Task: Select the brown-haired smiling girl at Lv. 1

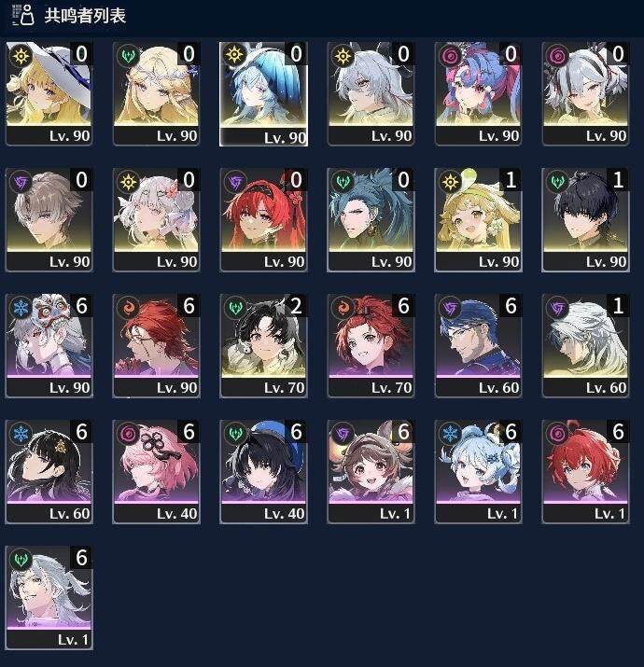Action: [x=371, y=471]
